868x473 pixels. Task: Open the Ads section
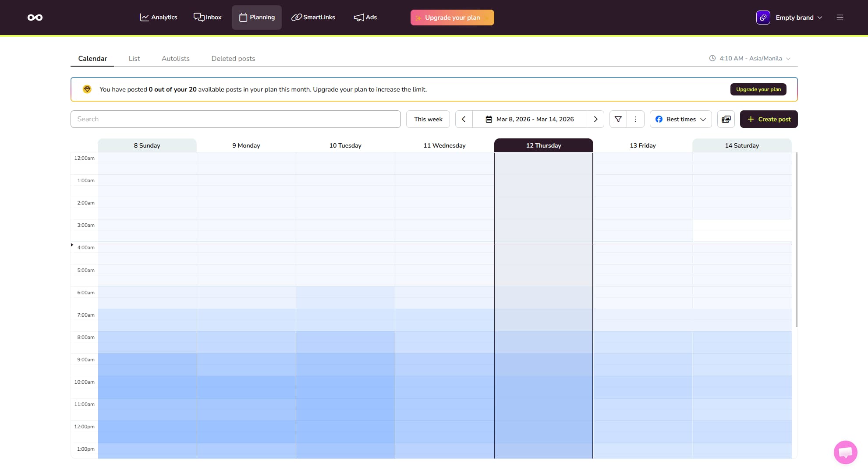pyautogui.click(x=365, y=17)
